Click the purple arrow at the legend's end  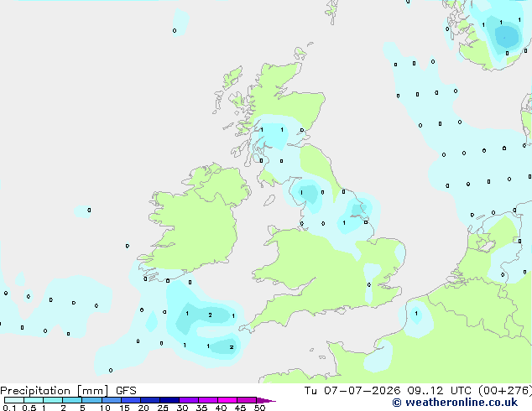266,400
